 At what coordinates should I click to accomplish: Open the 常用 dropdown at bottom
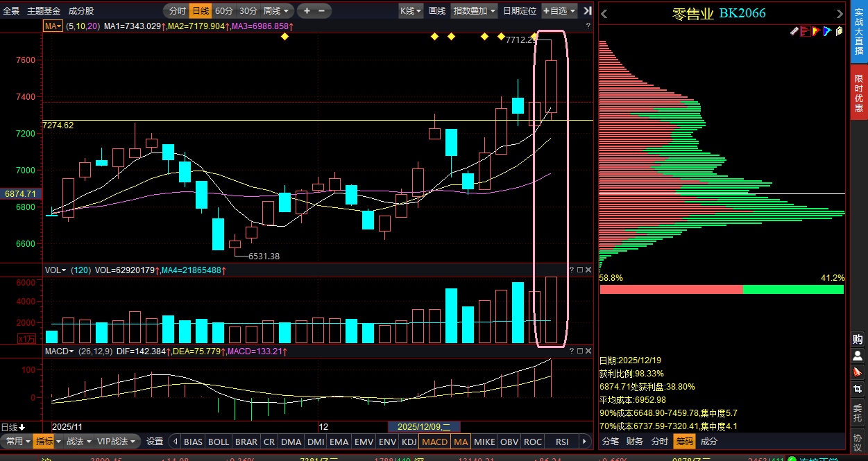coord(17,441)
